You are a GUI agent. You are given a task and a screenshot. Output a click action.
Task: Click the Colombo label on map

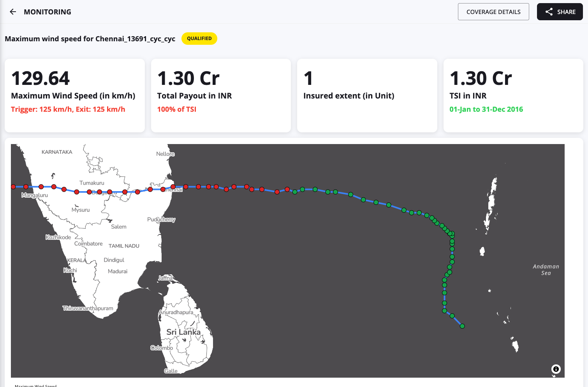pos(162,348)
